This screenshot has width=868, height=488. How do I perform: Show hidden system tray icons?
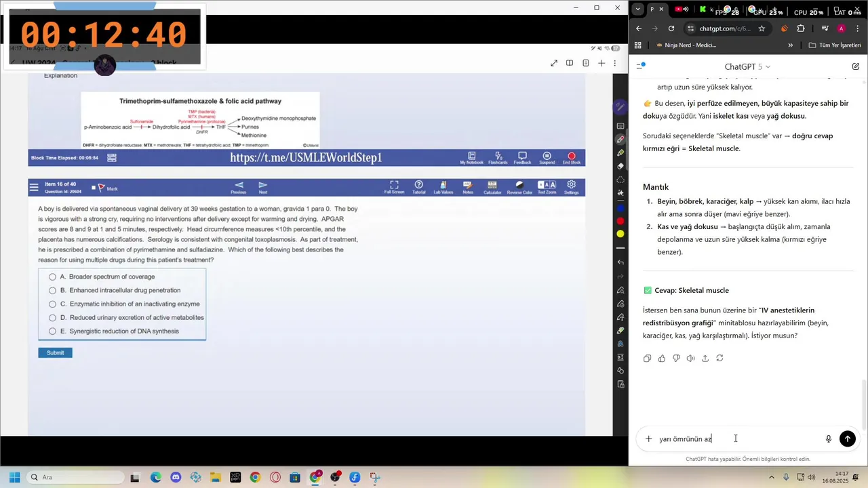point(771,477)
